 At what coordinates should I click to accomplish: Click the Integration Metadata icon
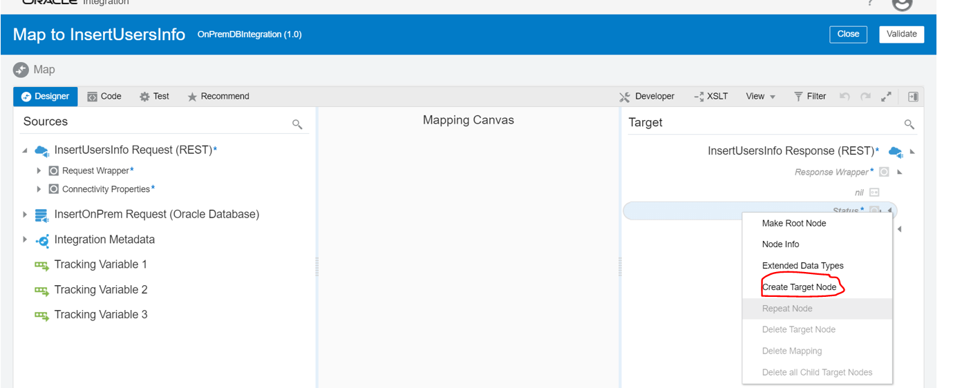[42, 240]
